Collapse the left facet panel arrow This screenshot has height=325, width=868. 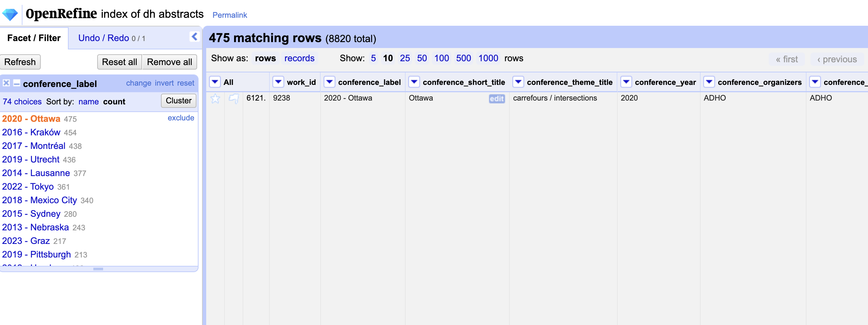pos(194,37)
